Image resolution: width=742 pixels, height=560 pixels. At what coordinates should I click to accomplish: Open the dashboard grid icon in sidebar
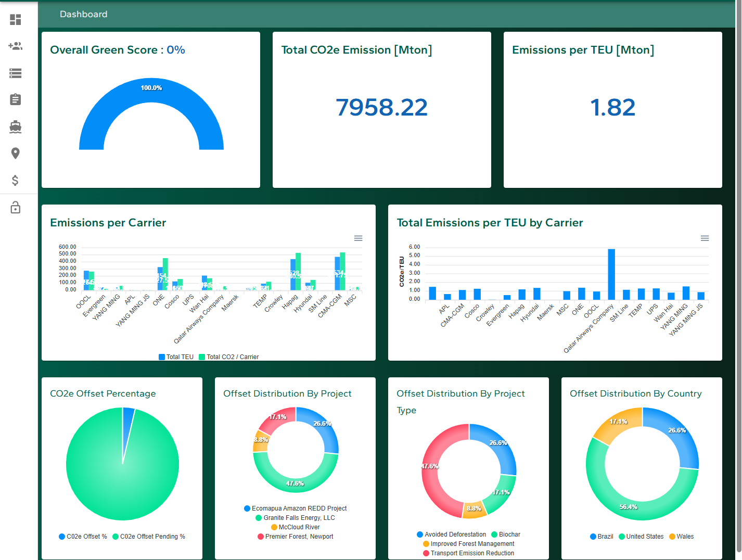pos(16,20)
